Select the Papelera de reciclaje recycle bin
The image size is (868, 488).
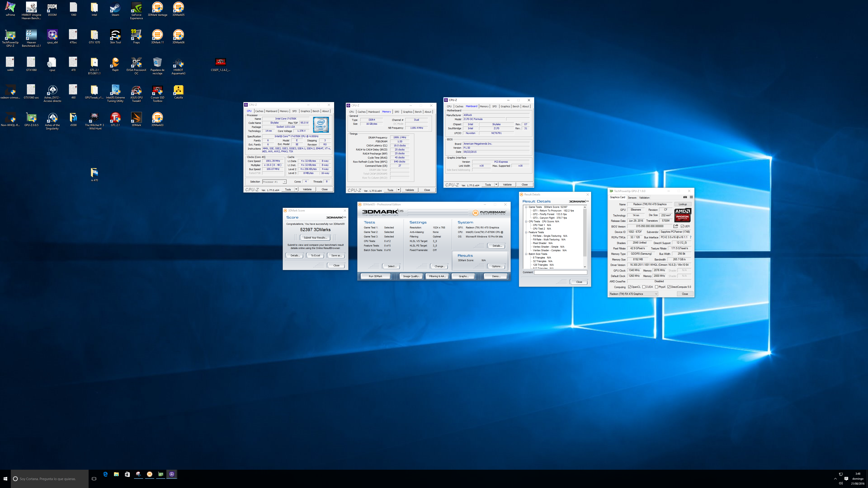coord(157,66)
